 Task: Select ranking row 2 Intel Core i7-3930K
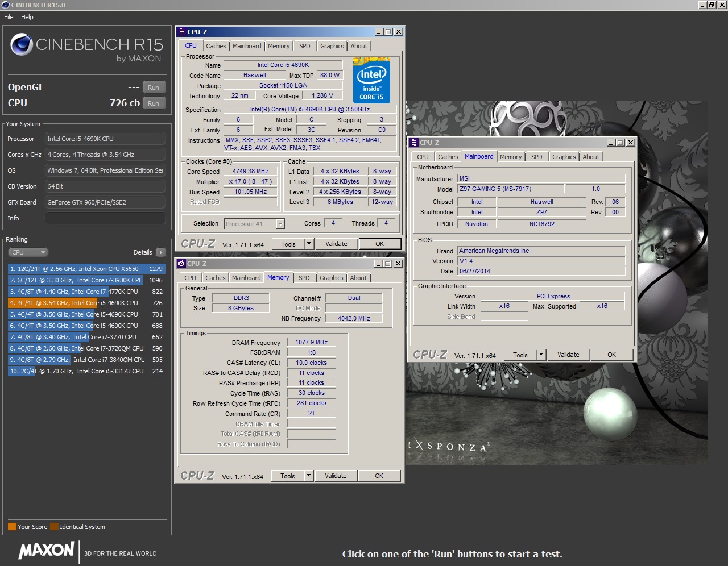tap(86, 280)
